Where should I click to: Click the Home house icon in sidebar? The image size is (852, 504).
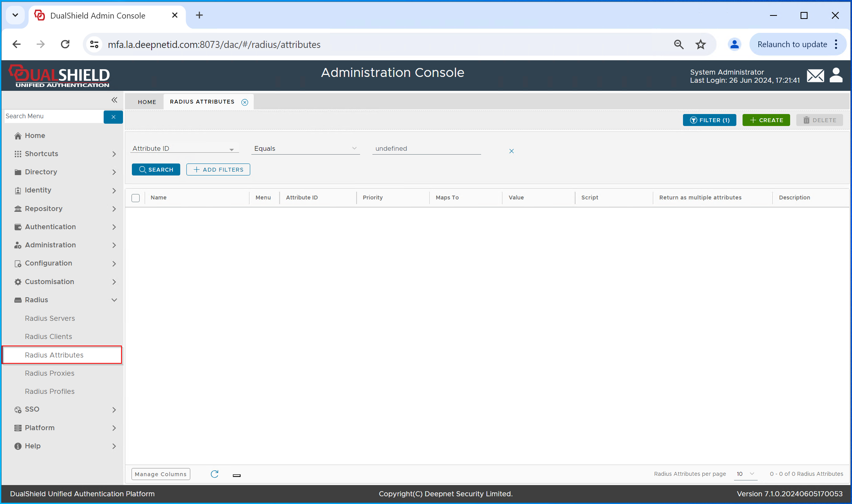point(18,136)
